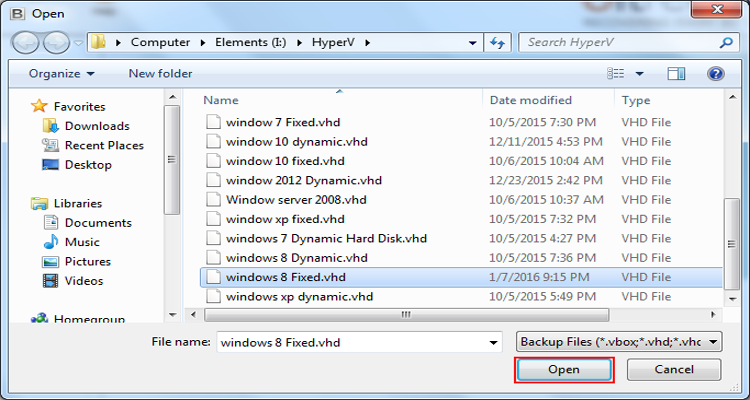The image size is (750, 400).
Task: Click file list vertical scroll down arrow
Action: [x=732, y=299]
